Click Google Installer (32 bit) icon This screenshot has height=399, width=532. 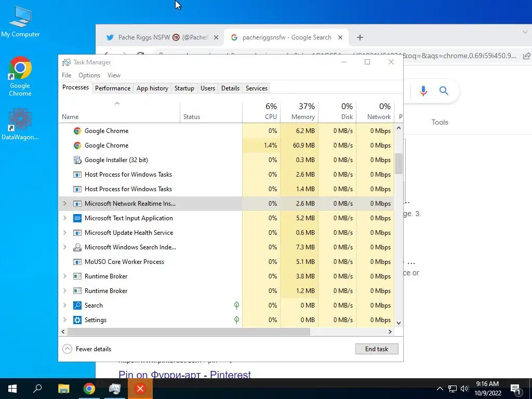tap(77, 160)
